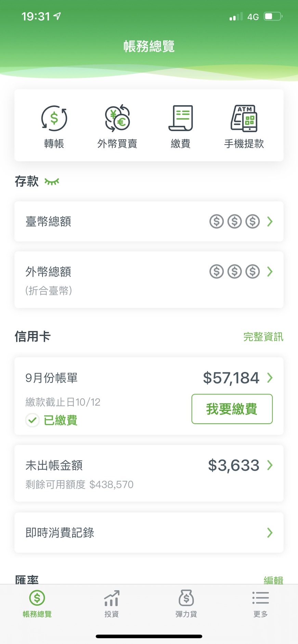The height and width of the screenshot is (644, 298).
Task: Switch to 彈力貸 tab
Action: pos(186,604)
